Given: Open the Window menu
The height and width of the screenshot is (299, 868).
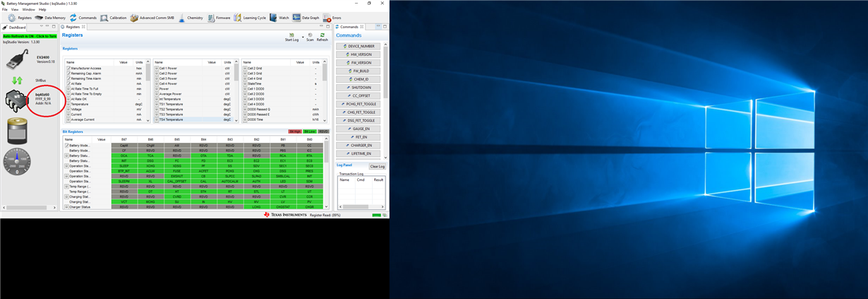Looking at the screenshot, I should (28, 9).
